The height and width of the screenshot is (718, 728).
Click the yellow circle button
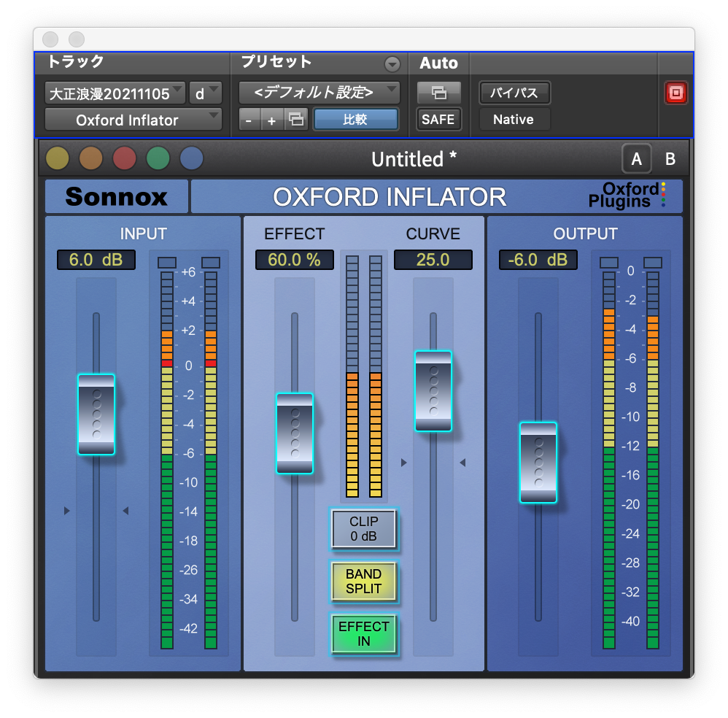pyautogui.click(x=57, y=158)
